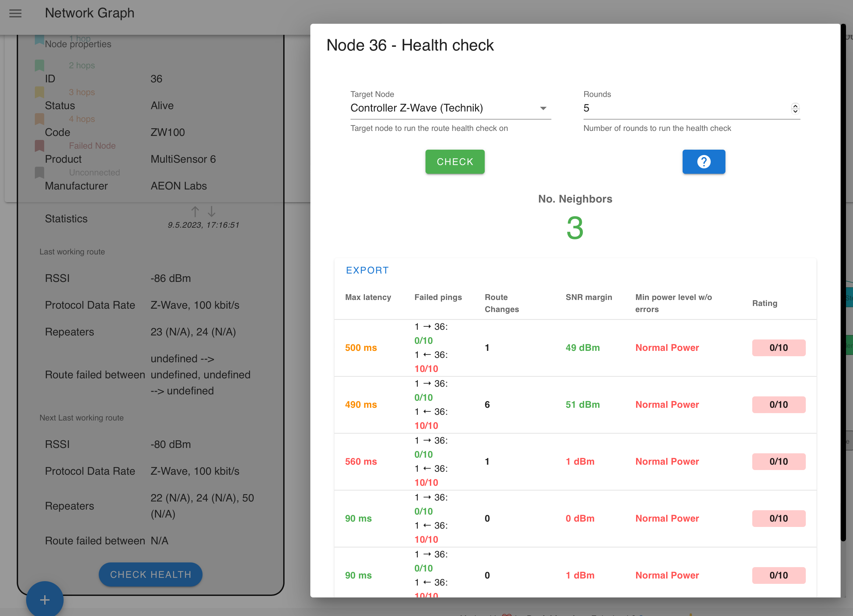Click the upward arrow next to Statistics
Image resolution: width=853 pixels, height=616 pixels.
point(195,212)
